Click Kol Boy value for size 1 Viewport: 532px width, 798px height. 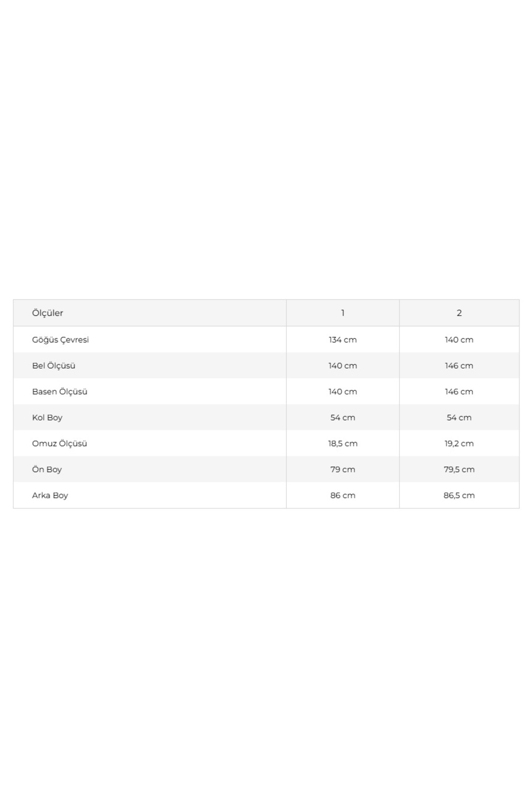[343, 418]
